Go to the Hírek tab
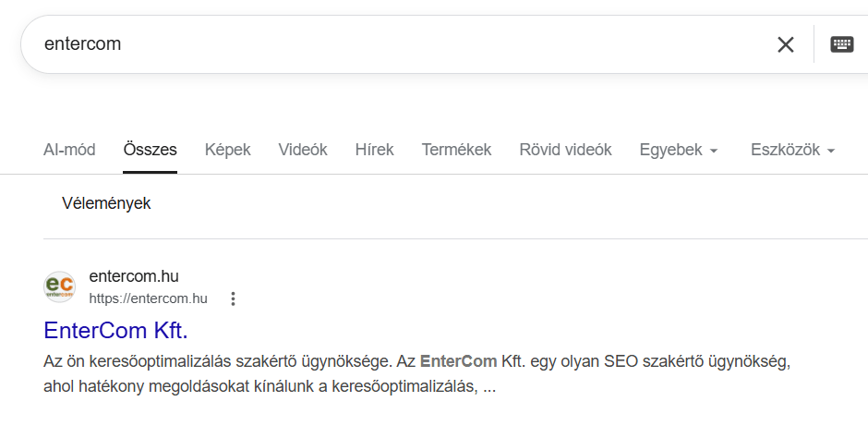868x426 pixels. pos(375,150)
